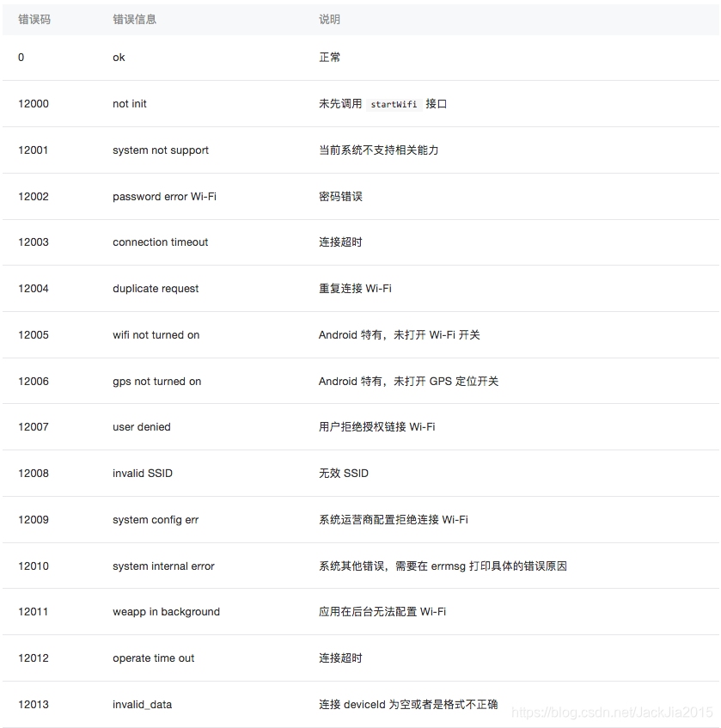This screenshot has width=721, height=728.
Task: Select error code 12010
Action: pos(34,566)
